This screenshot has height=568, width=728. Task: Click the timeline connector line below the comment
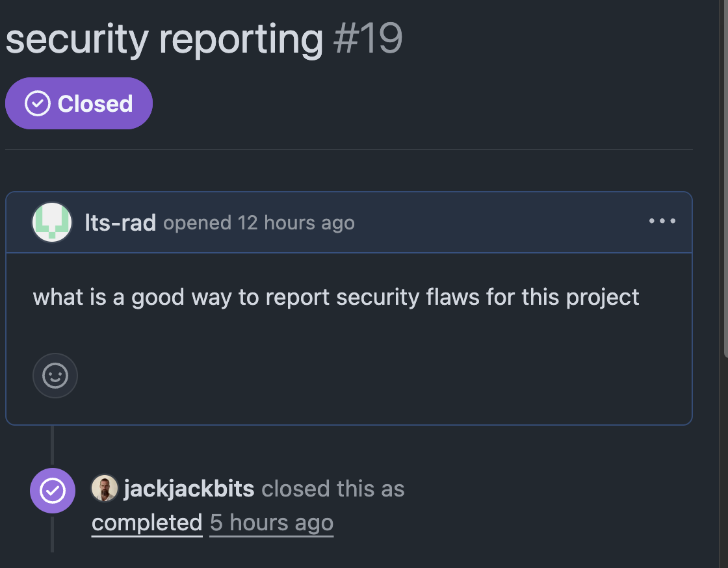tap(52, 445)
